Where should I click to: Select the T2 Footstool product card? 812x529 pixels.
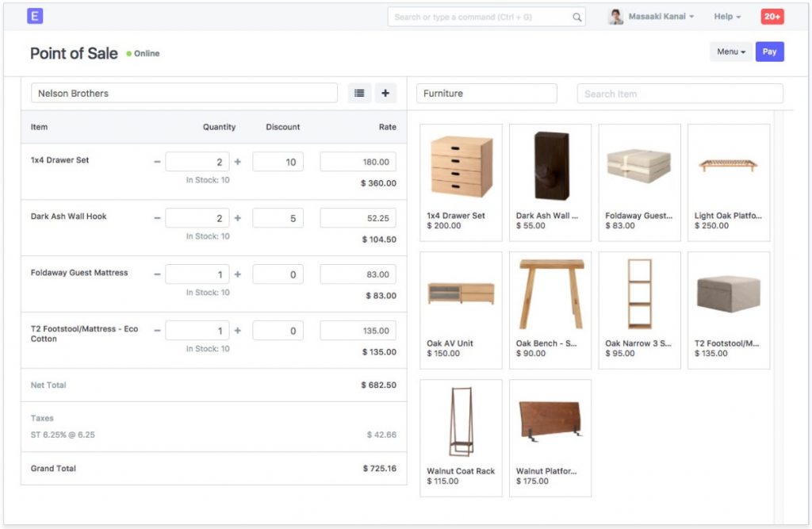729,309
